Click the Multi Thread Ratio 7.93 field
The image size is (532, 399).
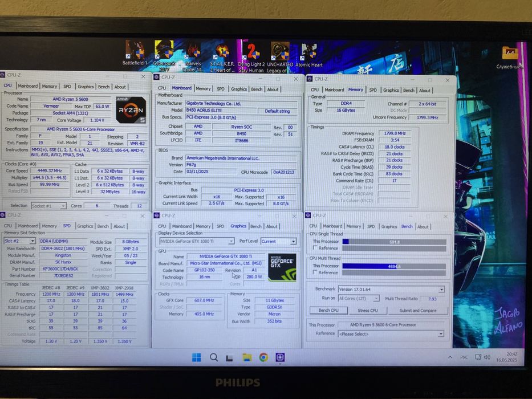[x=432, y=299]
